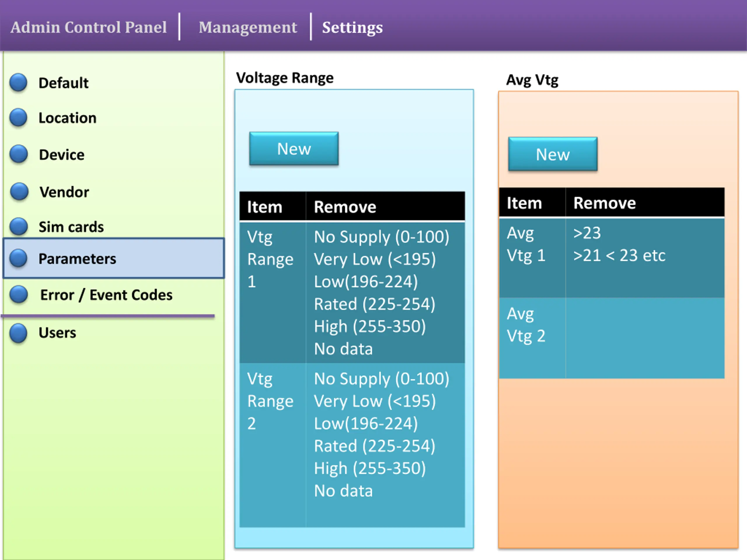
Task: Select the Vtg Range 1 row
Action: pos(270,259)
